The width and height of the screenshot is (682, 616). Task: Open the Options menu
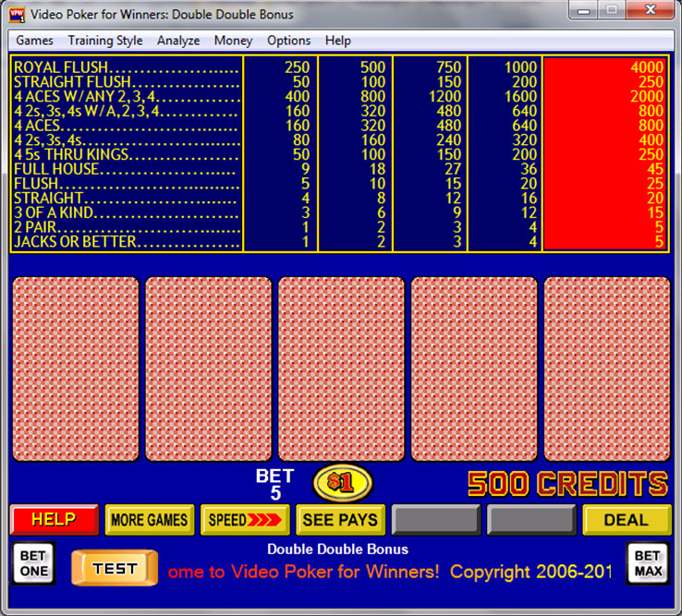pyautogui.click(x=289, y=41)
